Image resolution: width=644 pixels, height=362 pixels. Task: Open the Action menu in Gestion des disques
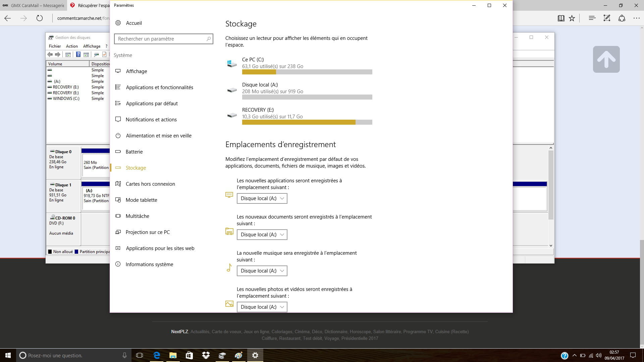(x=72, y=46)
